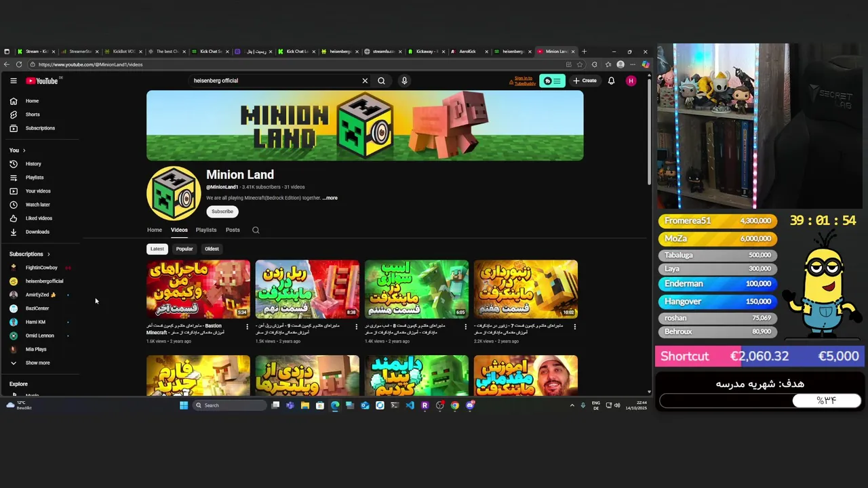
Task: Select the Latest sort chip
Action: tap(157, 249)
